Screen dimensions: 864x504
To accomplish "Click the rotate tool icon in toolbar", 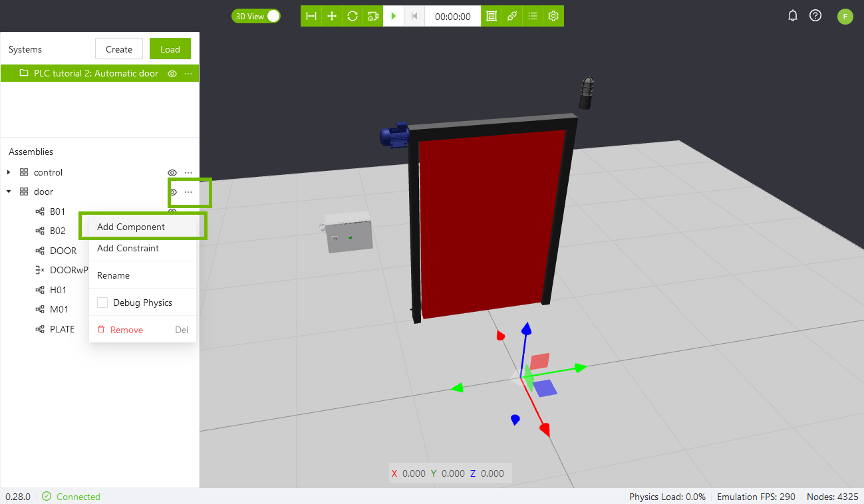I will [353, 16].
